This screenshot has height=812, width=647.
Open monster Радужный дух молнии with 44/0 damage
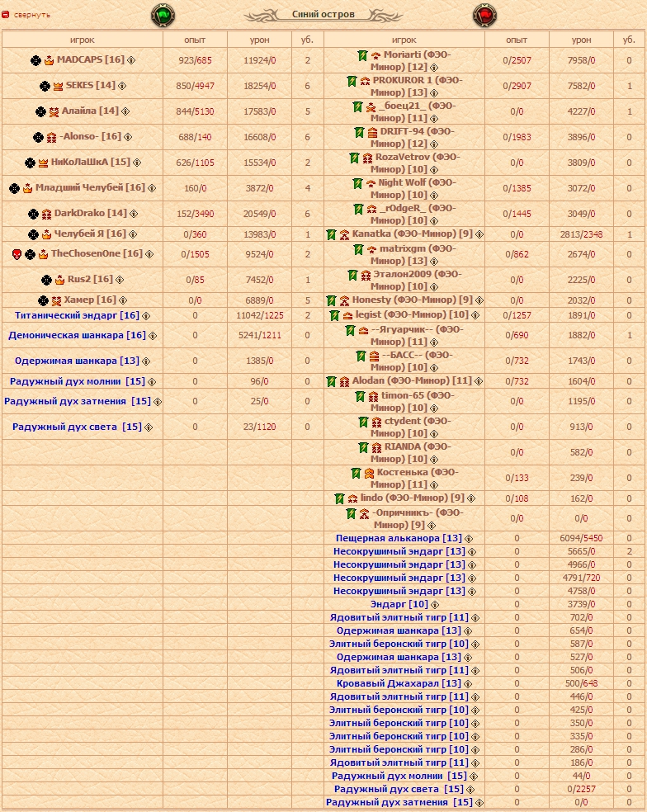click(x=399, y=777)
